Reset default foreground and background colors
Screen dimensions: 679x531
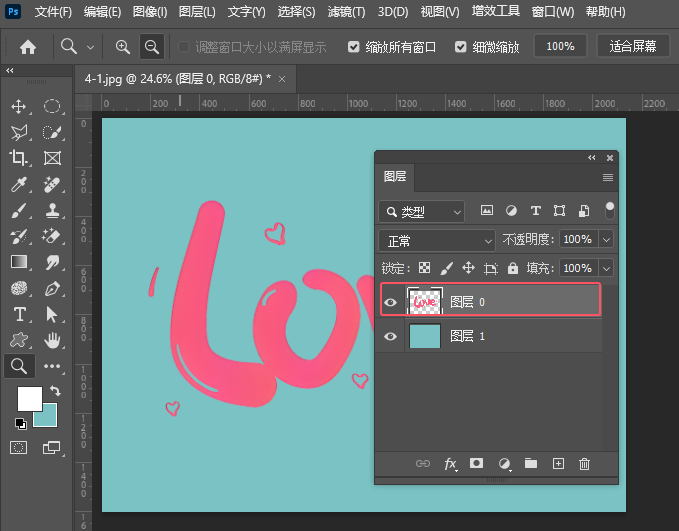tap(20, 424)
